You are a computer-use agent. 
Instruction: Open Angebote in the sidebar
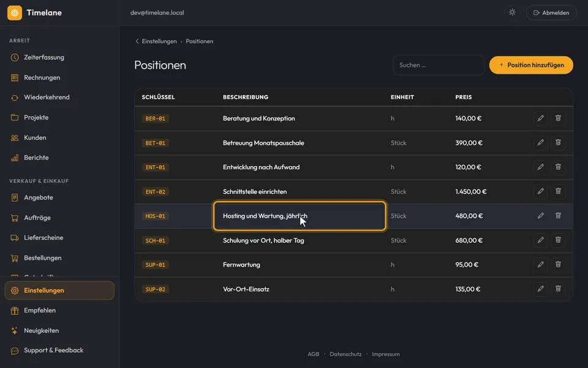[59, 197]
